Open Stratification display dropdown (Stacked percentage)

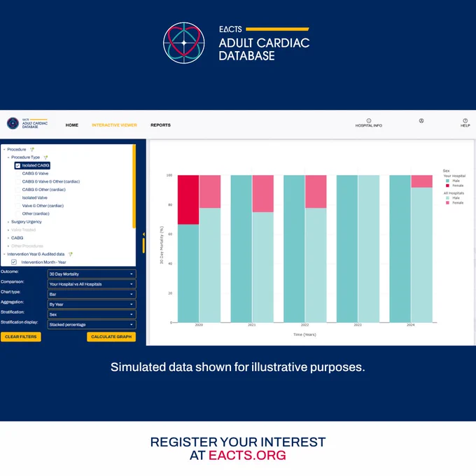tap(92, 325)
